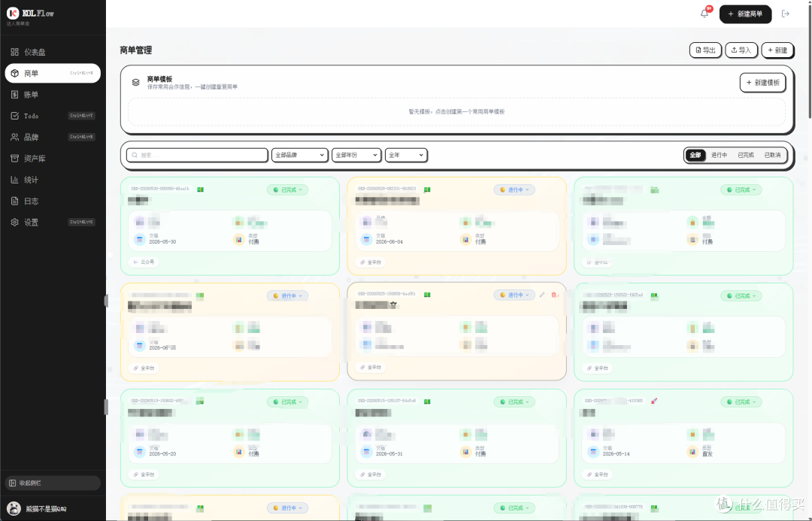Click the 收起侧栏 collapse sidebar button
812x521 pixels.
point(53,483)
